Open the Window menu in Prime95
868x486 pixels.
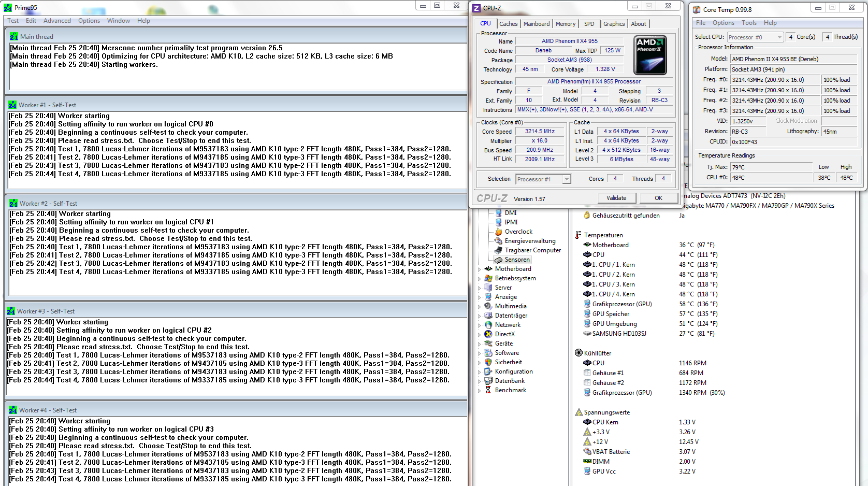coord(119,21)
